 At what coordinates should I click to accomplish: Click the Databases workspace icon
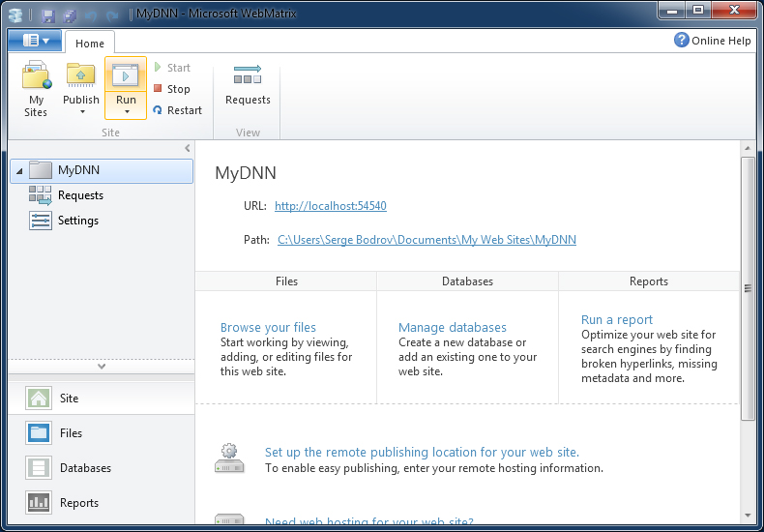click(x=39, y=468)
